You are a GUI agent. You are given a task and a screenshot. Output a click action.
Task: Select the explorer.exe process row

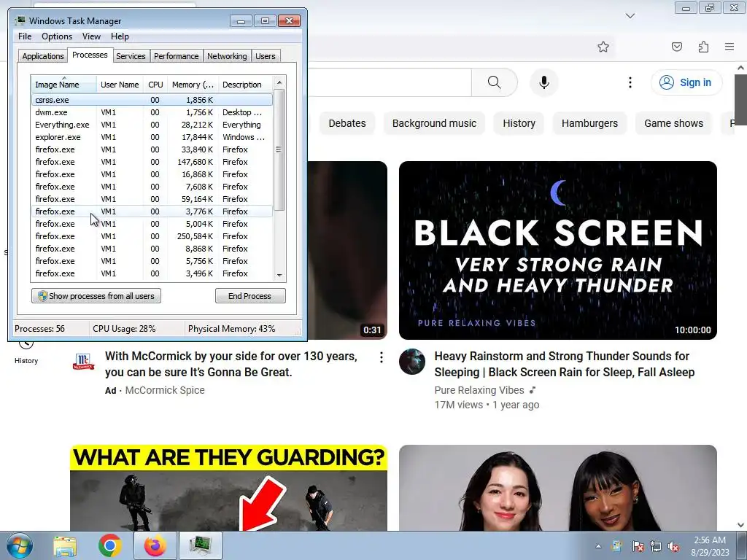click(x=152, y=137)
